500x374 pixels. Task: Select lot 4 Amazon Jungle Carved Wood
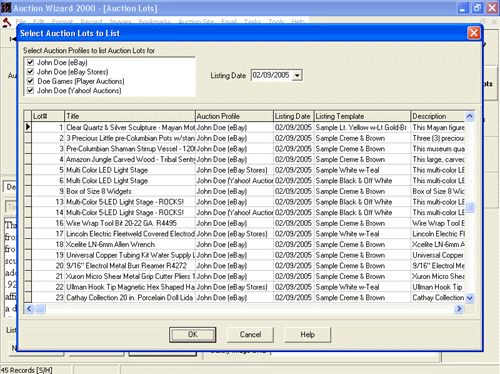click(130, 159)
